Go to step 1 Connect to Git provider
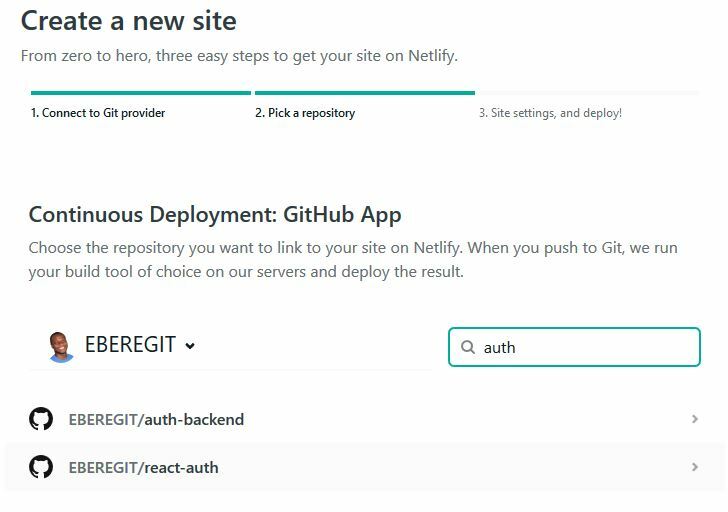The height and width of the screenshot is (512, 728). (x=98, y=113)
